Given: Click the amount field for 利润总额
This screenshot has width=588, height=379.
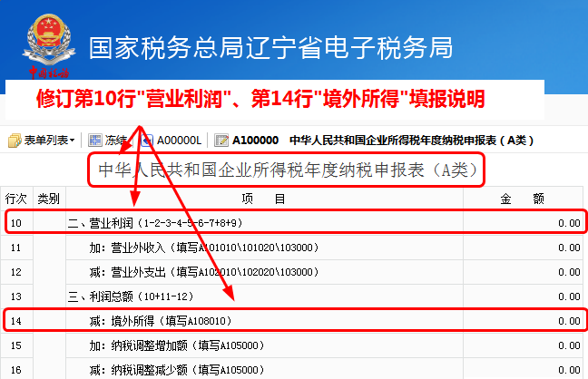Looking at the screenshot, I should click(524, 296).
